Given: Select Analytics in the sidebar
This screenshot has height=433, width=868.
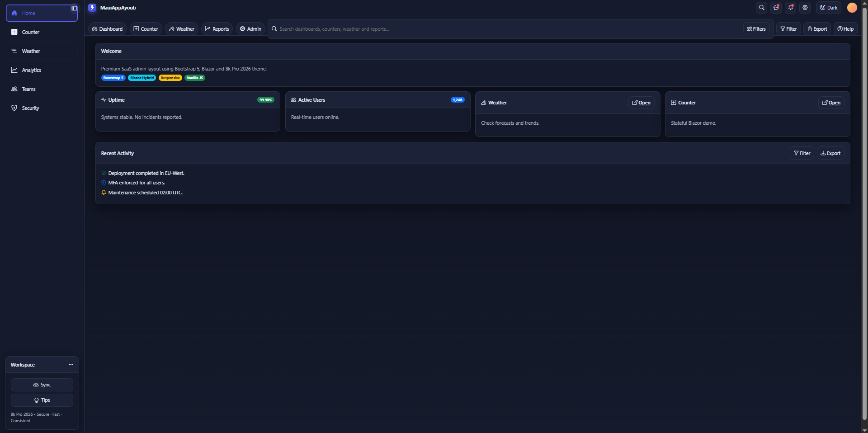Looking at the screenshot, I should pyautogui.click(x=31, y=70).
